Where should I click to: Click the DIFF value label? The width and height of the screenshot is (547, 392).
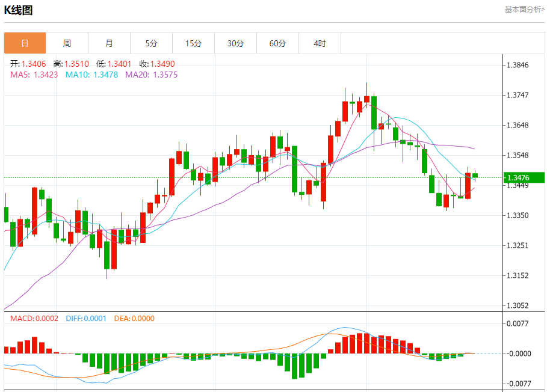pyautogui.click(x=86, y=319)
